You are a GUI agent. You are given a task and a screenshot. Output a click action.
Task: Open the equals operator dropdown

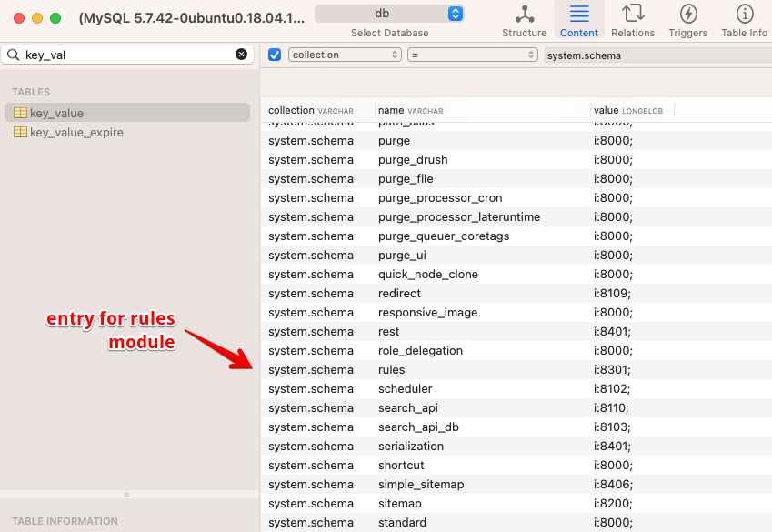pyautogui.click(x=473, y=55)
